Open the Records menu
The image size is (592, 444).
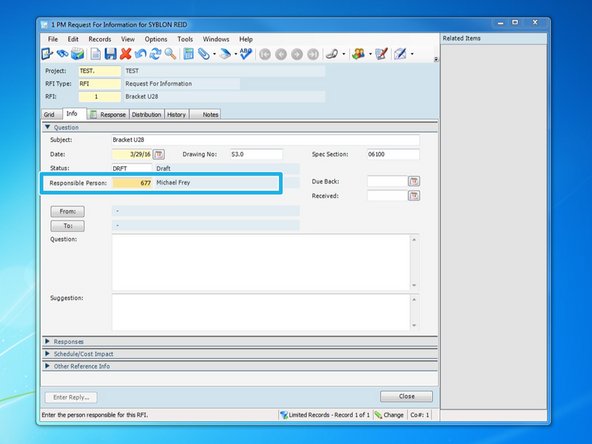pyautogui.click(x=100, y=39)
